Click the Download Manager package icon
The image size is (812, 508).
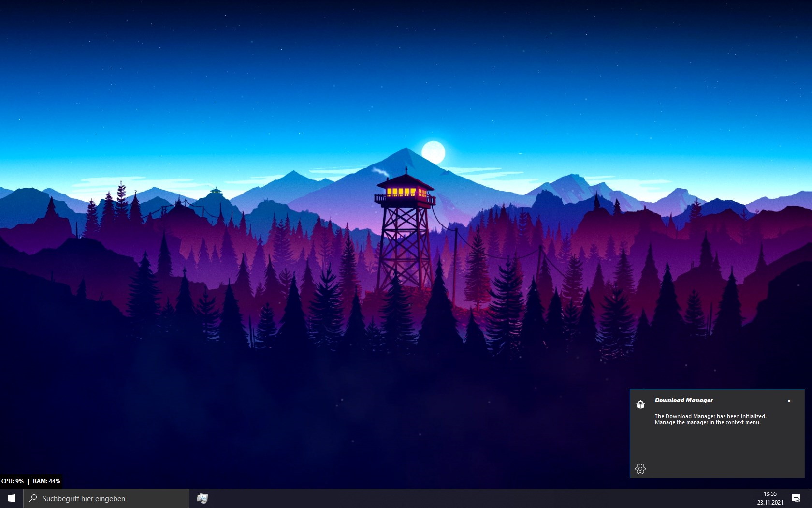(640, 404)
